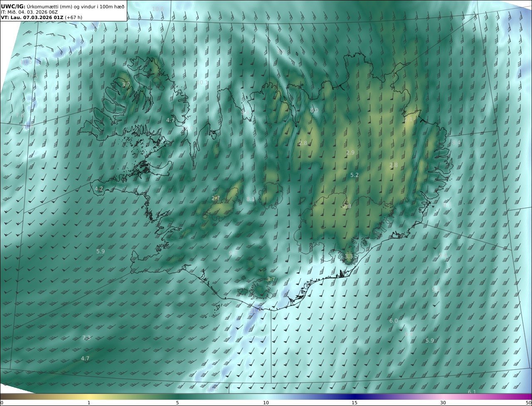Click the '2.7' value label on the map
This screenshot has height=406, width=532.
tap(216, 198)
